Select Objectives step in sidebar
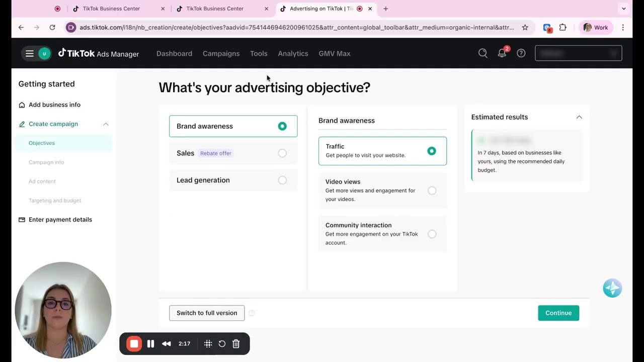 tap(64, 143)
